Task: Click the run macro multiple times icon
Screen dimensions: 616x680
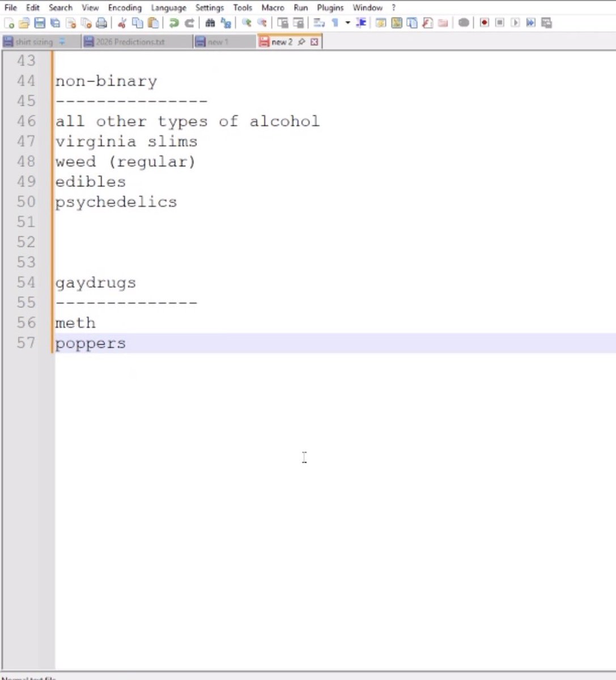Action: [x=531, y=23]
